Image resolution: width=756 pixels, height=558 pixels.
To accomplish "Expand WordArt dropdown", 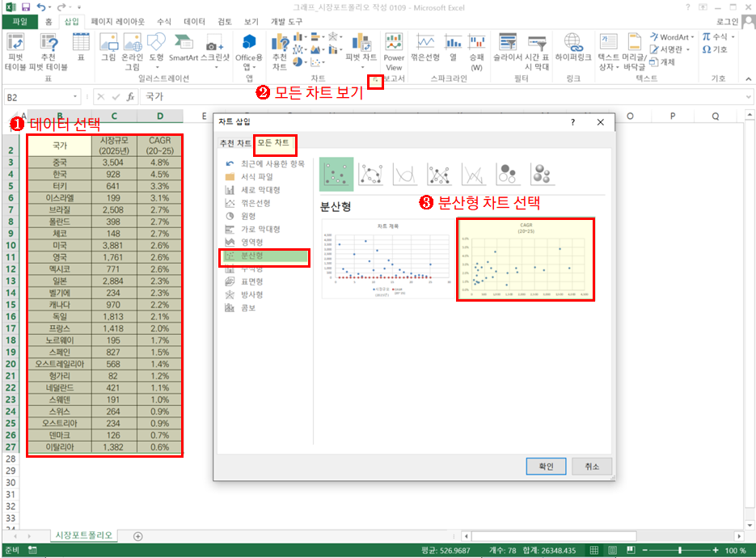I will [692, 37].
